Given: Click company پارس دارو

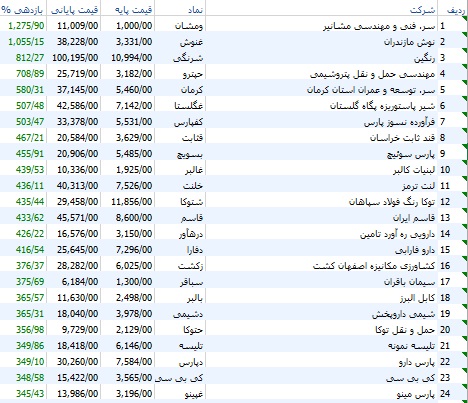Looking at the screenshot, I should pos(417,362).
